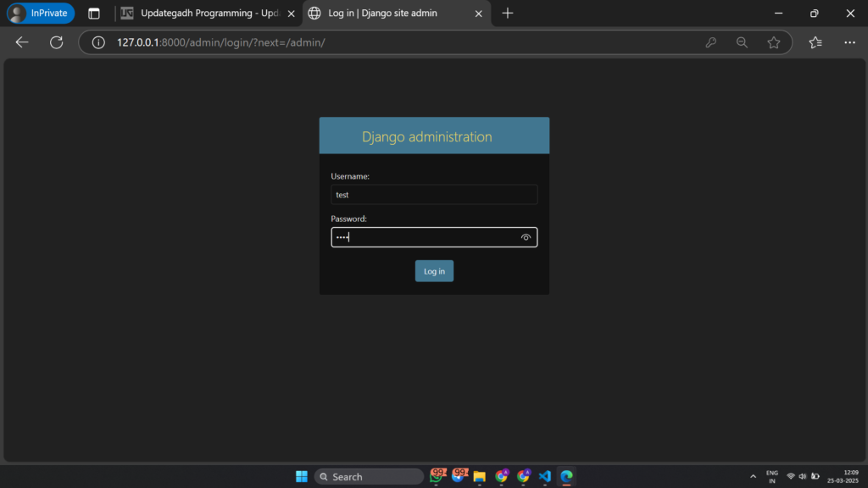Screen dimensions: 868x488
Task: Toggle password visibility eye icon
Action: (526, 237)
